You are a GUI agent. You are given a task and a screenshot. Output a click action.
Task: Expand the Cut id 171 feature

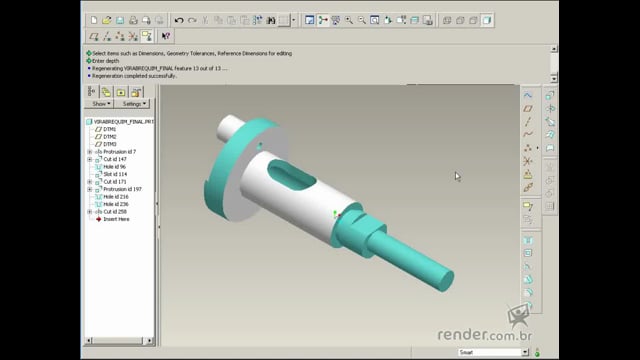tap(89, 182)
